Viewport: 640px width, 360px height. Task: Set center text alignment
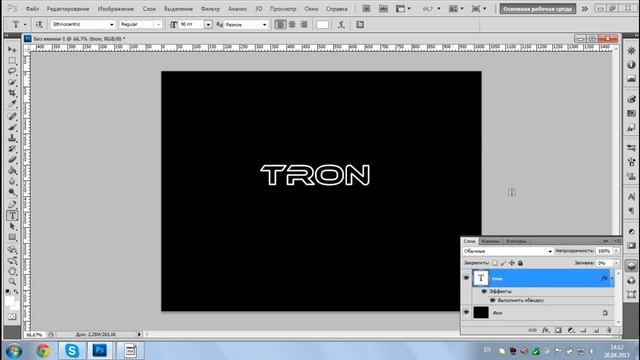click(292, 24)
